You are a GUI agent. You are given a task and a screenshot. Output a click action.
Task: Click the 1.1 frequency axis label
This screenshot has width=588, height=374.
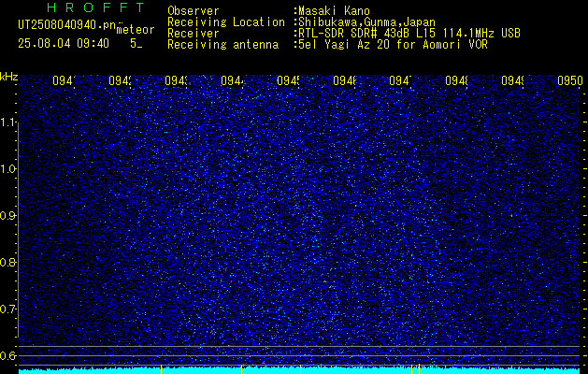tap(7, 122)
